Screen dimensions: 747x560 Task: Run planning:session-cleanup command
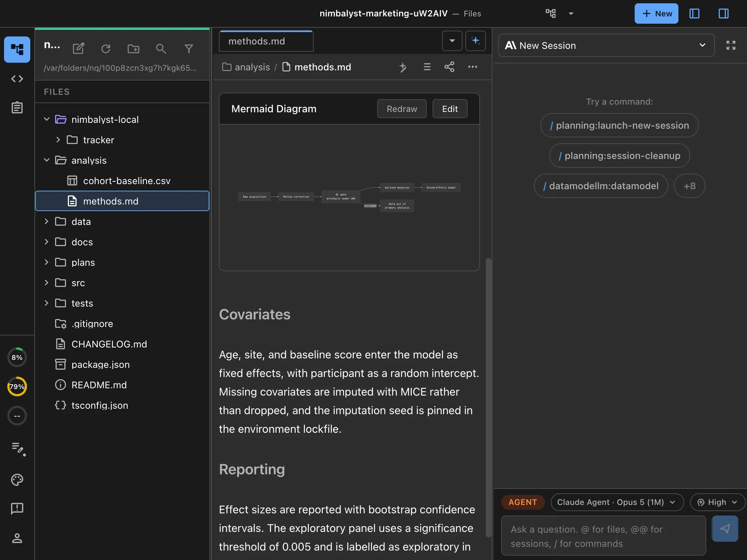click(619, 156)
